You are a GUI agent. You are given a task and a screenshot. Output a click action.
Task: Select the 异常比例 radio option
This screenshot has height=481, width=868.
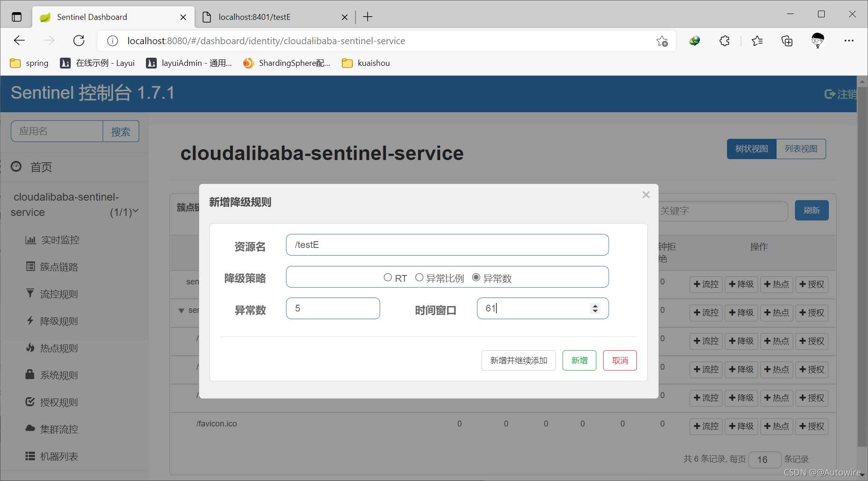coord(419,278)
